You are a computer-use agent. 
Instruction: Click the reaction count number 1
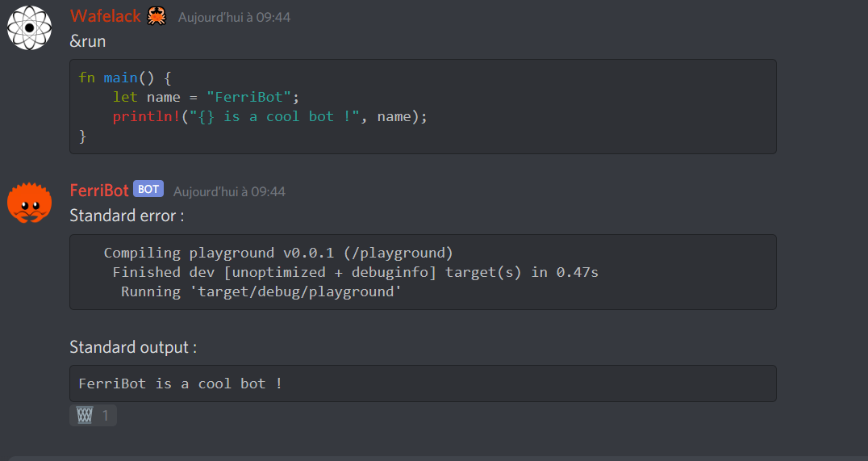[105, 416]
